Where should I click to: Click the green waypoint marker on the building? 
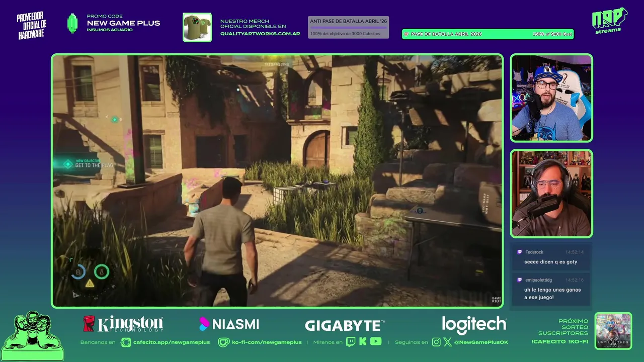(x=115, y=120)
